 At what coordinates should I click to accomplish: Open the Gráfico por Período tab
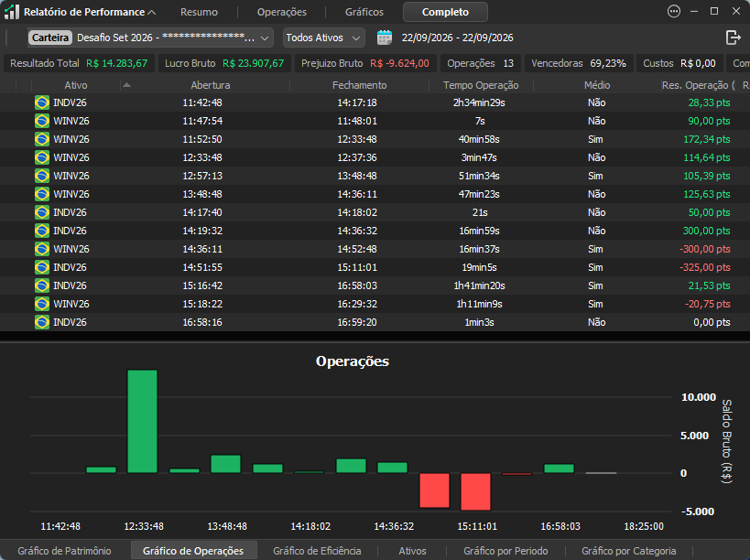click(x=505, y=551)
